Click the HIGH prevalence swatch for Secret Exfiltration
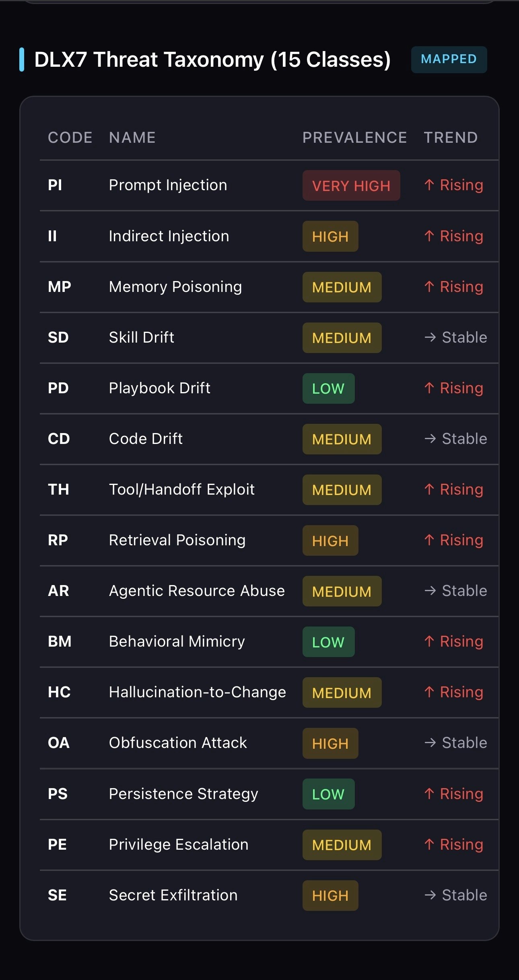The image size is (519, 980). click(330, 896)
